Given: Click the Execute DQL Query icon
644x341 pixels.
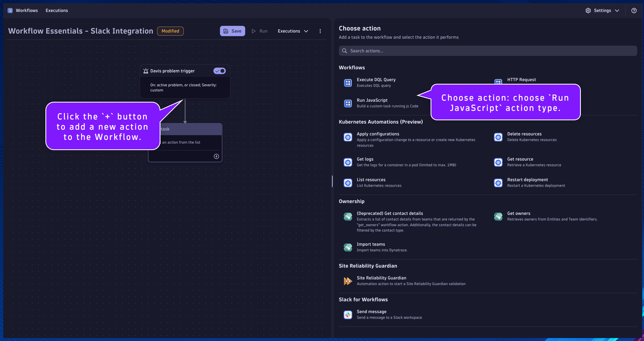Looking at the screenshot, I should pyautogui.click(x=348, y=83).
